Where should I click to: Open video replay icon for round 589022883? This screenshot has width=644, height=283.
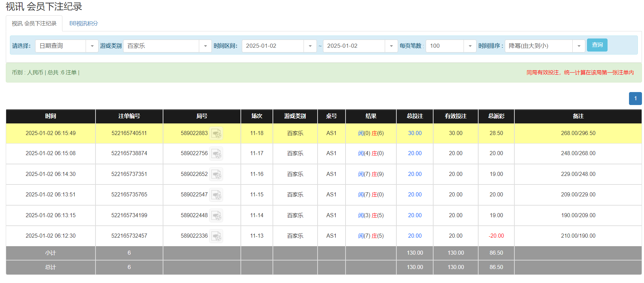pos(216,133)
